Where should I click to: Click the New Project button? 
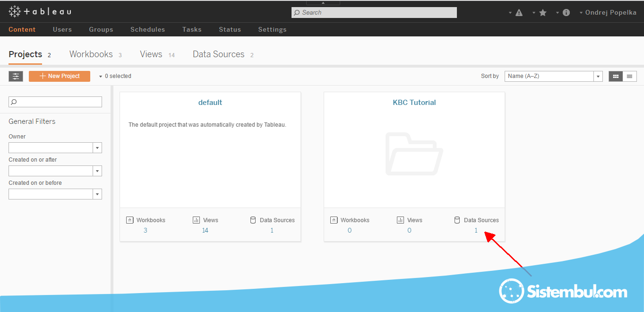[60, 76]
